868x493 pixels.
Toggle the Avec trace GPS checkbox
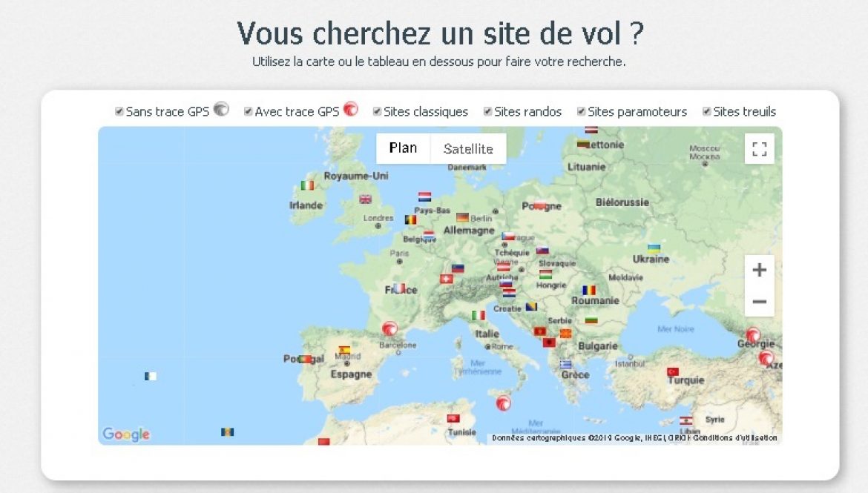(x=248, y=112)
